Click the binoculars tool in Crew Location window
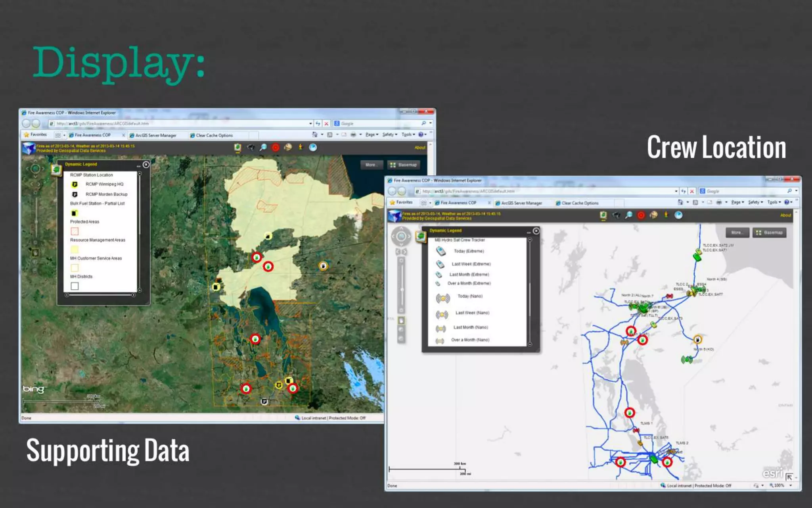Viewport: 812px width, 508px height. point(616,215)
